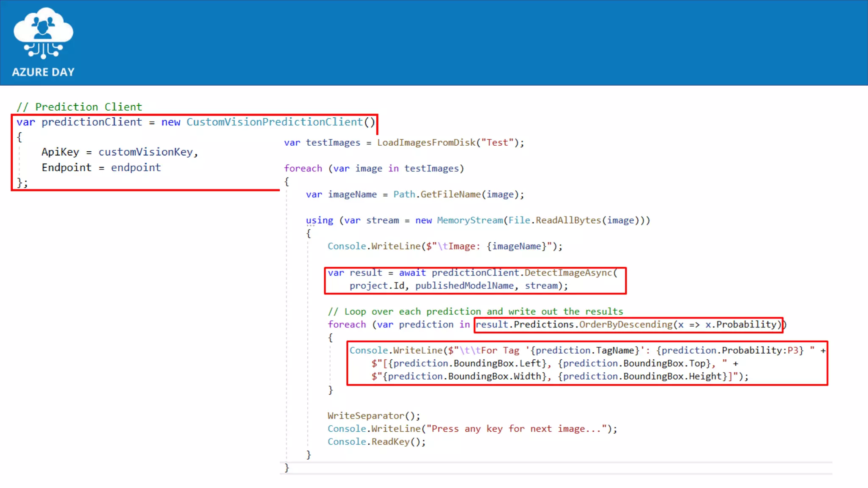The image size is (868, 488).
Task: Click Path.GetFileName method call
Action: pyautogui.click(x=437, y=194)
